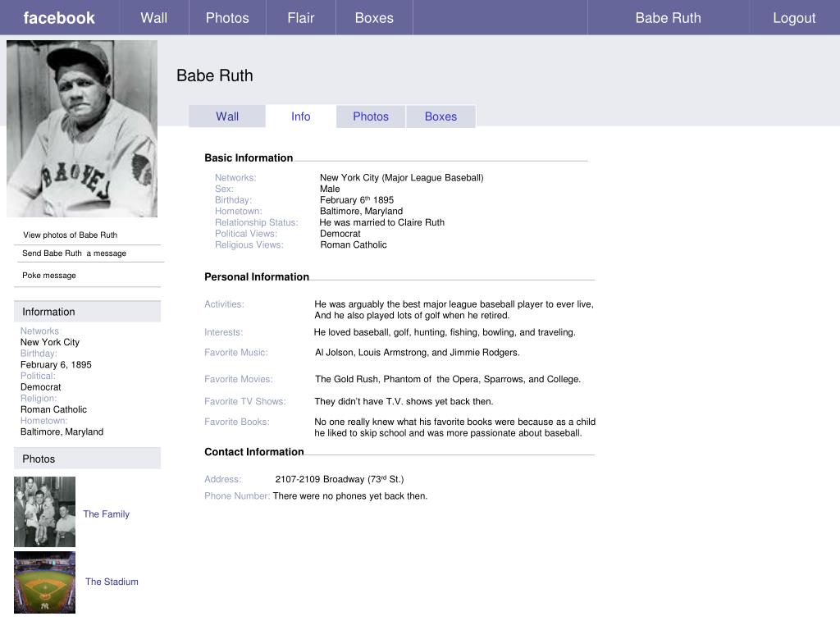Click the Babe Ruth profile picture
The height and width of the screenshot is (630, 840).
coord(82,129)
